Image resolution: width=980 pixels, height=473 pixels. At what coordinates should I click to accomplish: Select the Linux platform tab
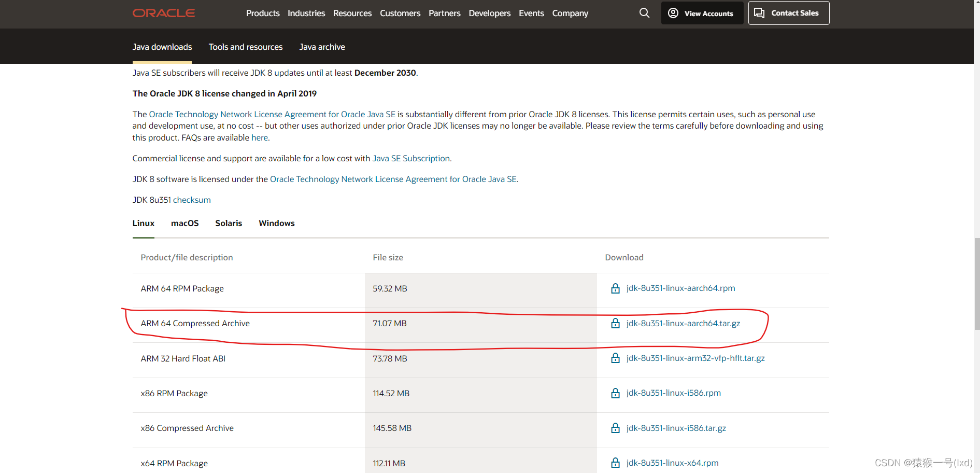click(144, 223)
